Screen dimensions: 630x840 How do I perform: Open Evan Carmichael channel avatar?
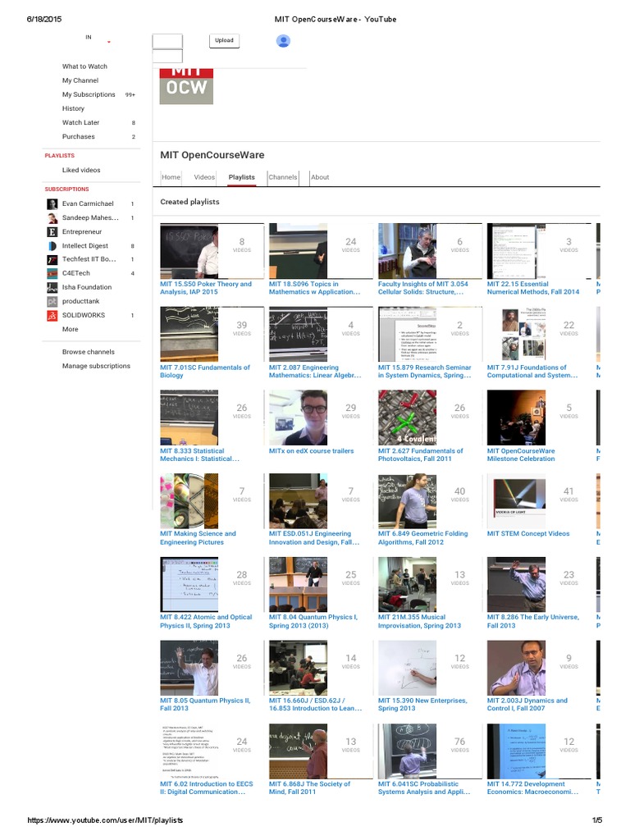click(x=52, y=203)
